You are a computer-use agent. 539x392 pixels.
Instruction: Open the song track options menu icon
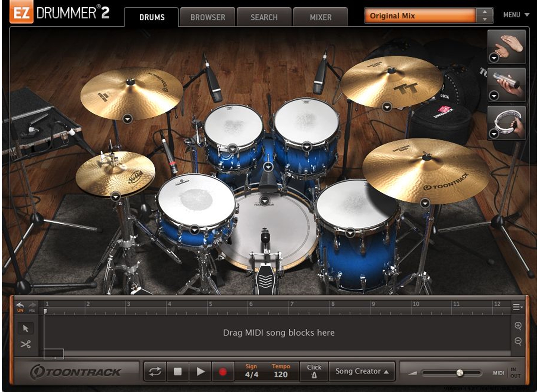click(517, 307)
